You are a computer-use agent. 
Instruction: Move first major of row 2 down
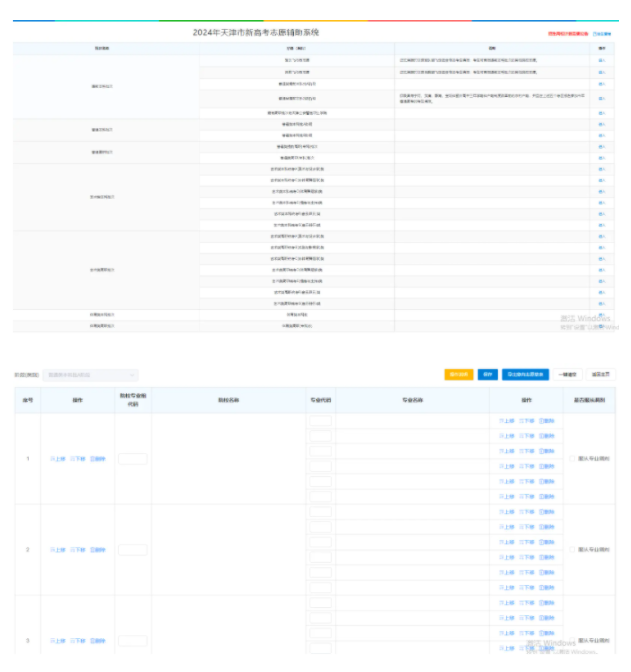pyautogui.click(x=526, y=512)
